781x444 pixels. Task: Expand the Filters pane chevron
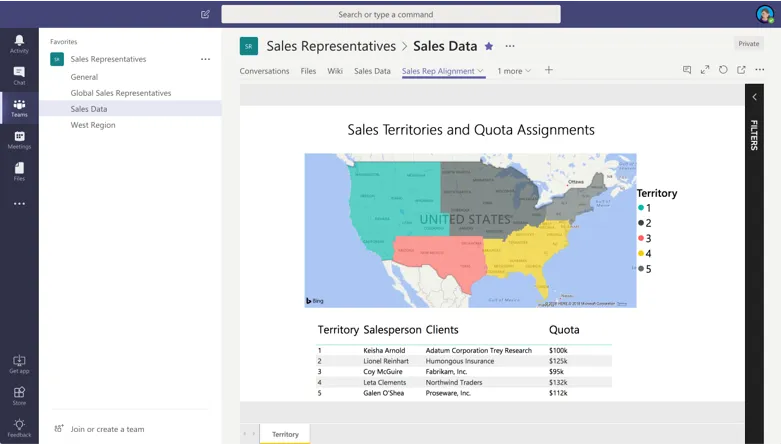click(x=754, y=97)
